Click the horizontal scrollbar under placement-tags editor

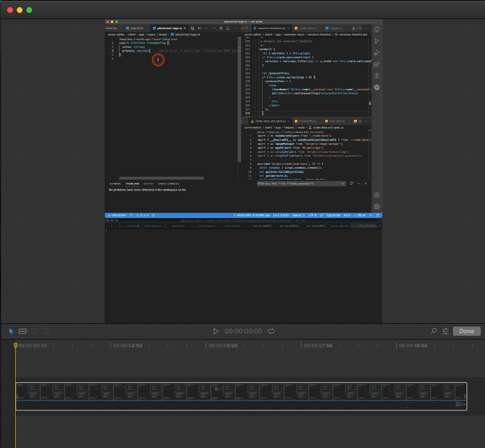[x=161, y=178]
